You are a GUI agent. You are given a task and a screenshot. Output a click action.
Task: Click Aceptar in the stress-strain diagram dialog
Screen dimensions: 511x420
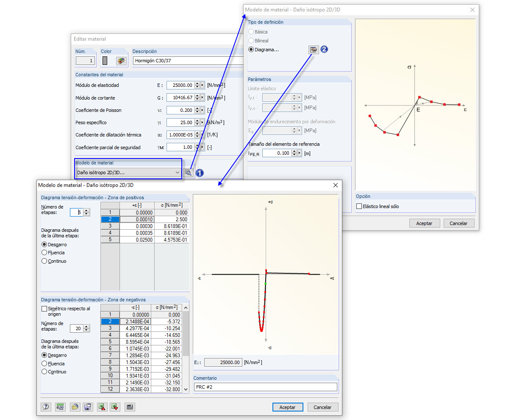[x=287, y=407]
